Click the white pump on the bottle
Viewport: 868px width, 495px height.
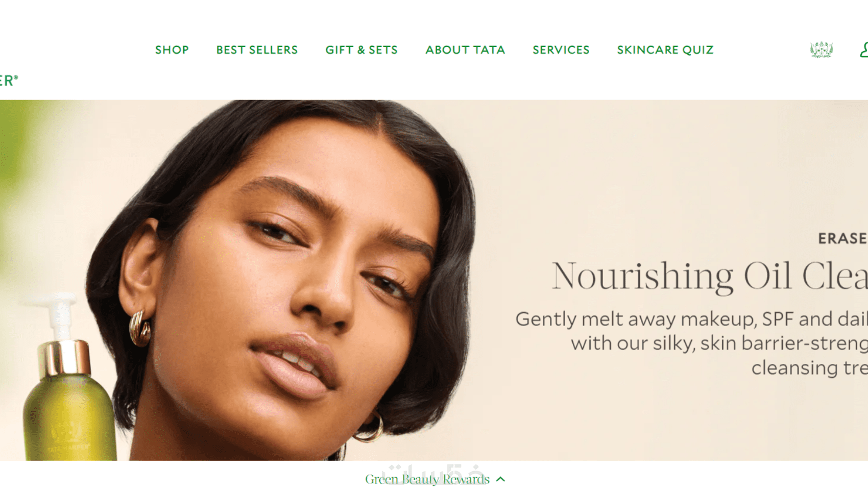point(57,316)
